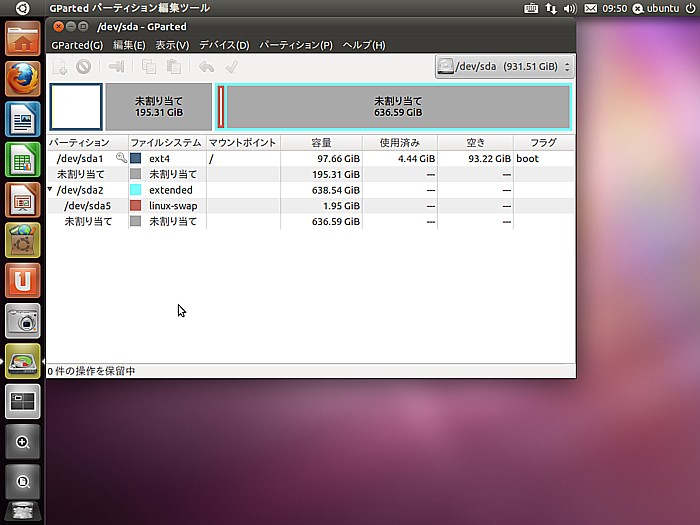Open the ubuntu user menu in panel
The height and width of the screenshot is (525, 700).
(657, 8)
